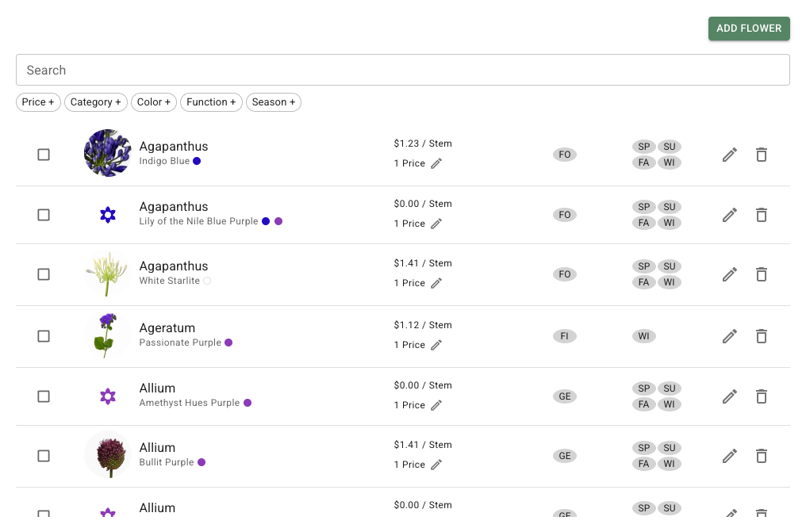Viewport: 806px width, 532px height.
Task: Edit price of Agapanthus Indigo Blue
Action: [436, 164]
